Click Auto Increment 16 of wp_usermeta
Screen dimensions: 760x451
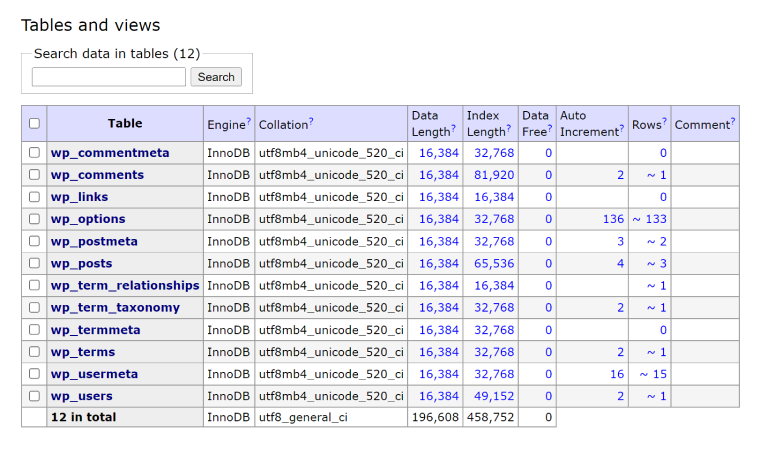617,374
